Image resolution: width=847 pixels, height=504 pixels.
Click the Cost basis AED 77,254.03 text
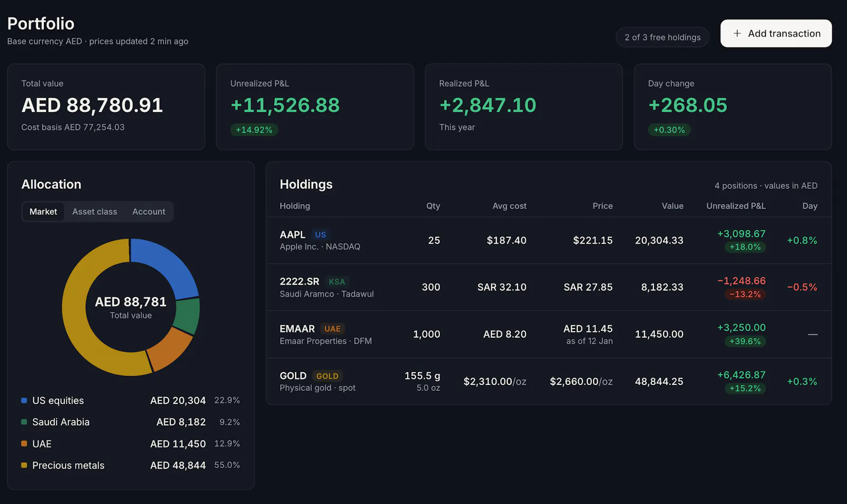click(73, 127)
